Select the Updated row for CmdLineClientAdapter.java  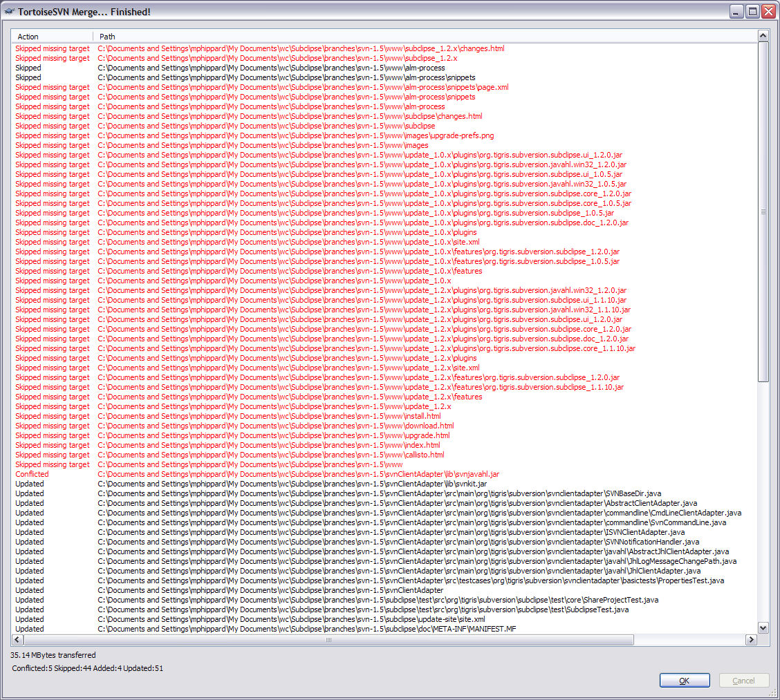click(384, 513)
